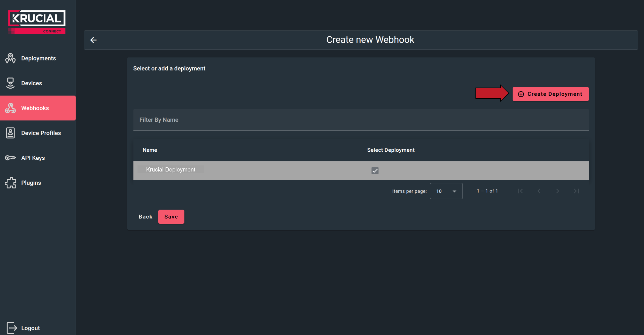The image size is (644, 335).
Task: Select the API Keys key icon
Action: coord(10,158)
